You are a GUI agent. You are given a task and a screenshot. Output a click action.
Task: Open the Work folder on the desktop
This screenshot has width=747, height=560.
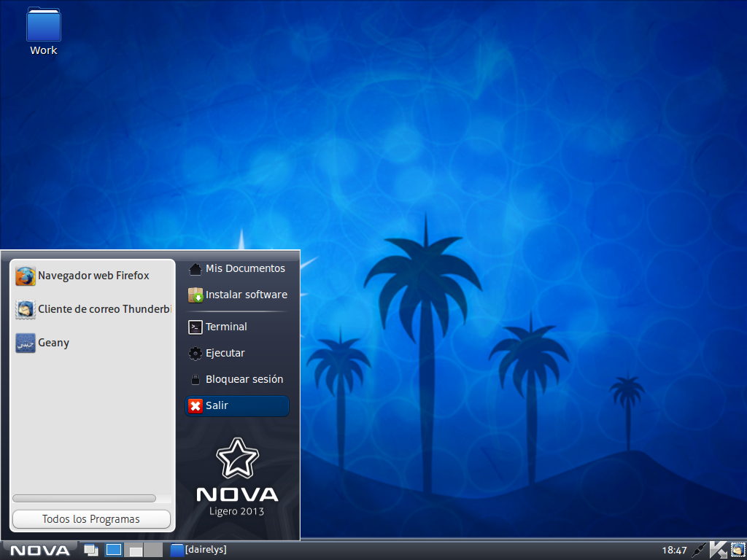pos(43,30)
